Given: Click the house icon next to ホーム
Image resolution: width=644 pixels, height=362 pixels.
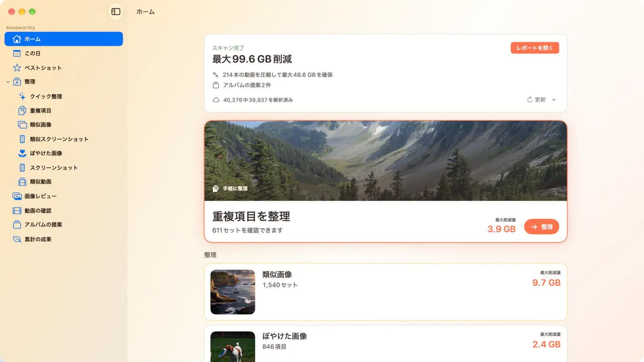Looking at the screenshot, I should (x=17, y=39).
